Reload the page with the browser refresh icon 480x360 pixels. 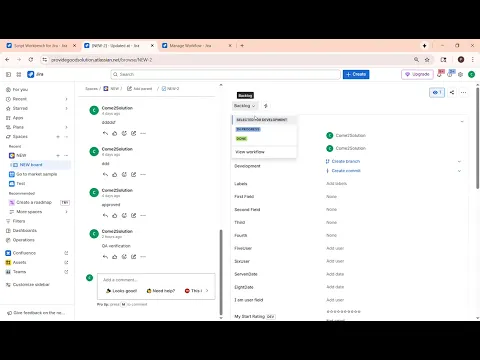pyautogui.click(x=31, y=59)
